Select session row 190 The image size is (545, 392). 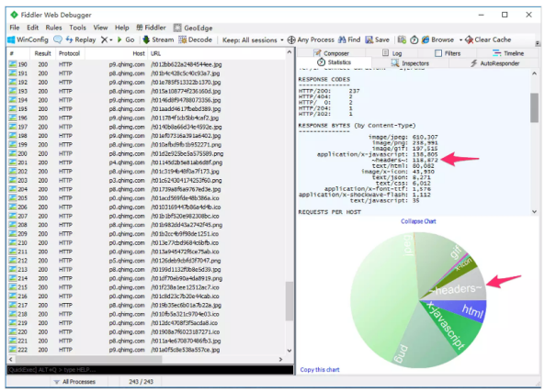146,64
